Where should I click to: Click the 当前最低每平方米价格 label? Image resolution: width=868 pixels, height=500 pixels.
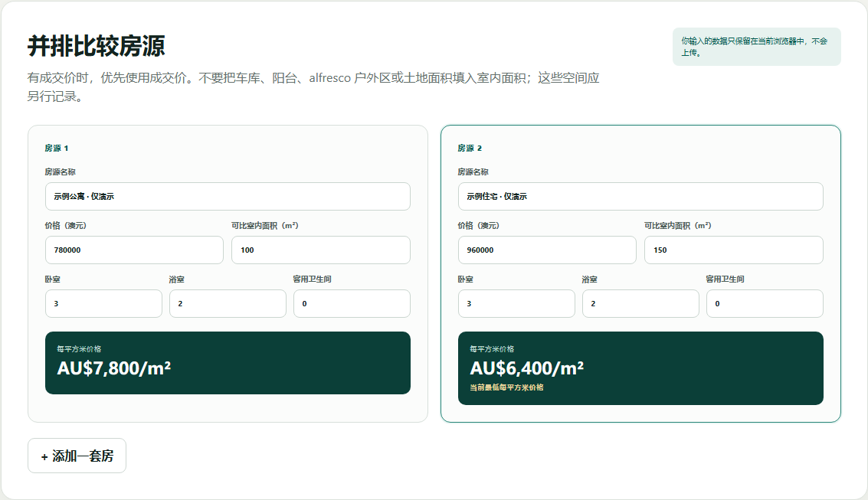506,387
